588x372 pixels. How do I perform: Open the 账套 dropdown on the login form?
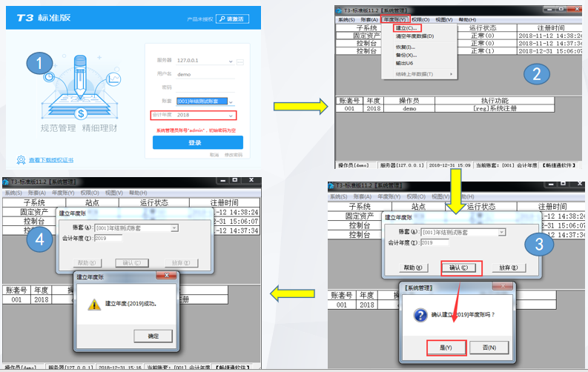click(231, 102)
